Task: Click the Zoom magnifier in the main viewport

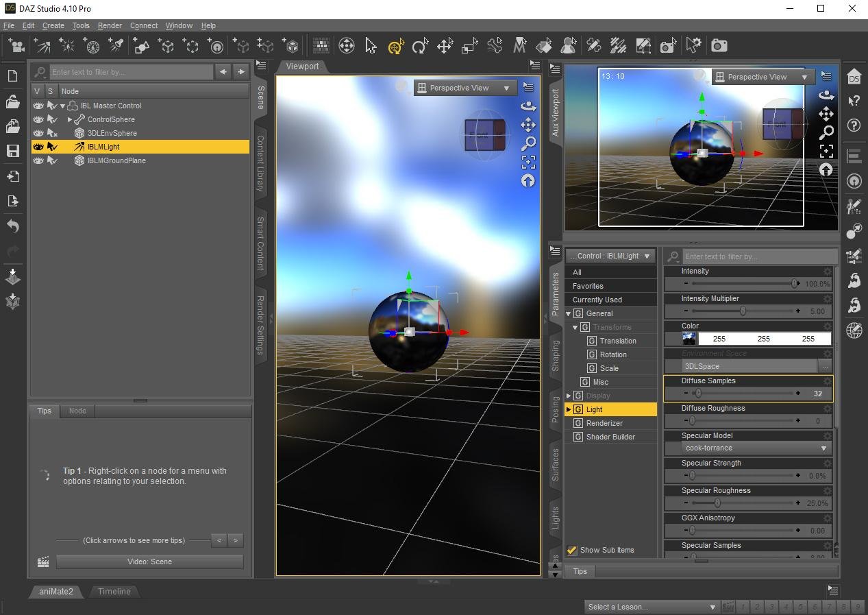Action: coord(528,143)
